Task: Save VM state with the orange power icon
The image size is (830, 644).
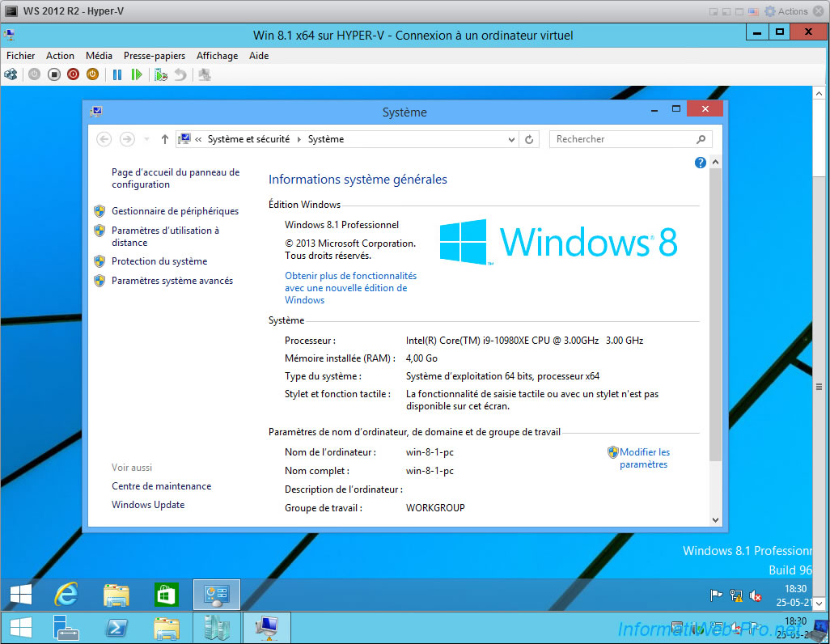Action: 93,74
